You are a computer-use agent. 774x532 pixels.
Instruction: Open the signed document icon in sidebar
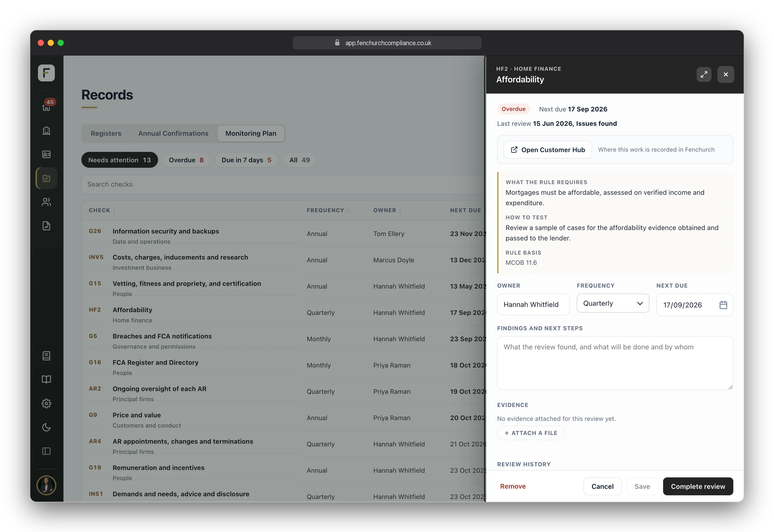(x=46, y=226)
